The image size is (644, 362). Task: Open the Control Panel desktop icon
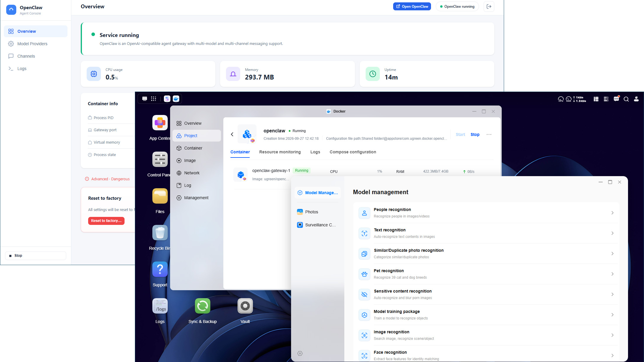[x=160, y=160]
